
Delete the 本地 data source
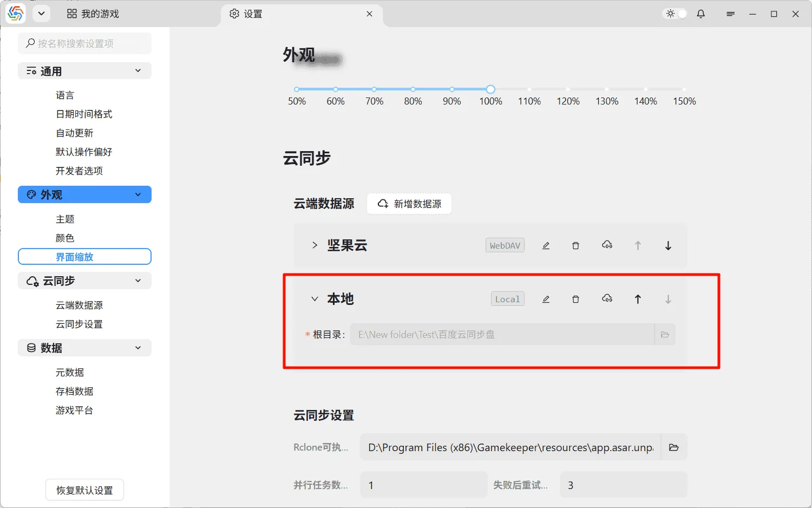pyautogui.click(x=575, y=298)
